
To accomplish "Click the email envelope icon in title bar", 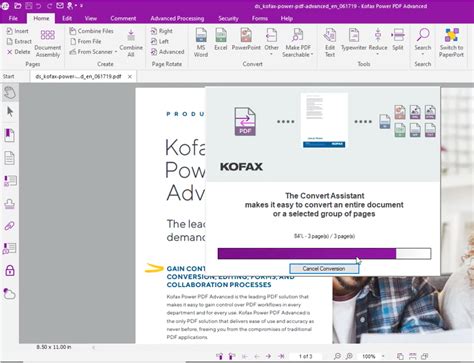I will tap(60, 6).
